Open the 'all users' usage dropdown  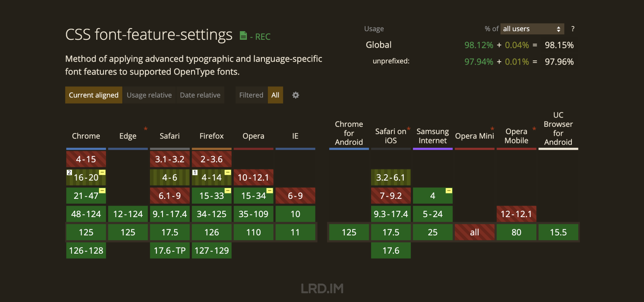532,29
